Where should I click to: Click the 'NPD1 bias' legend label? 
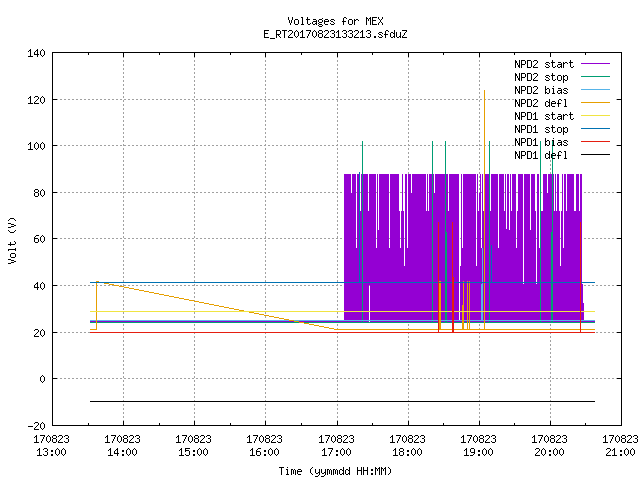click(541, 142)
